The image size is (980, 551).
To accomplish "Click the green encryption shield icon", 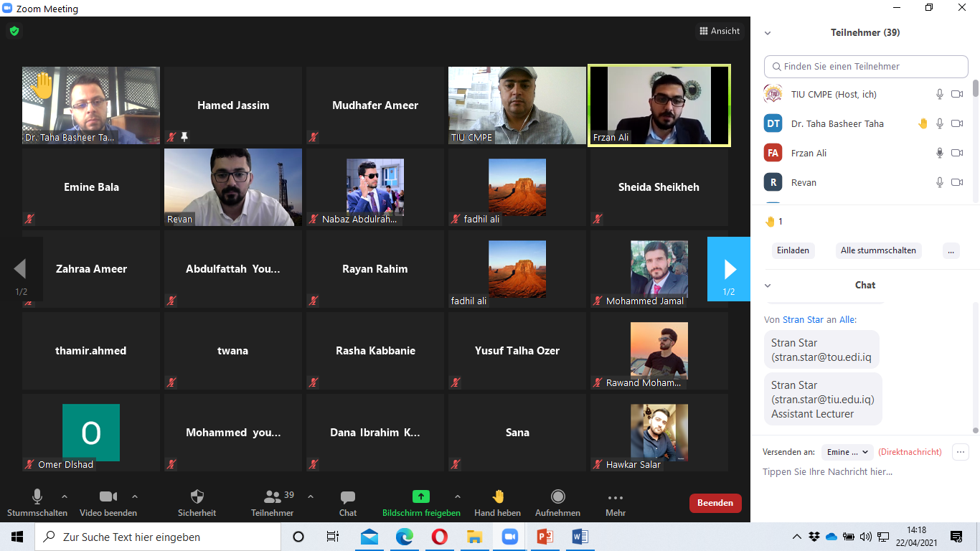I will pyautogui.click(x=14, y=31).
